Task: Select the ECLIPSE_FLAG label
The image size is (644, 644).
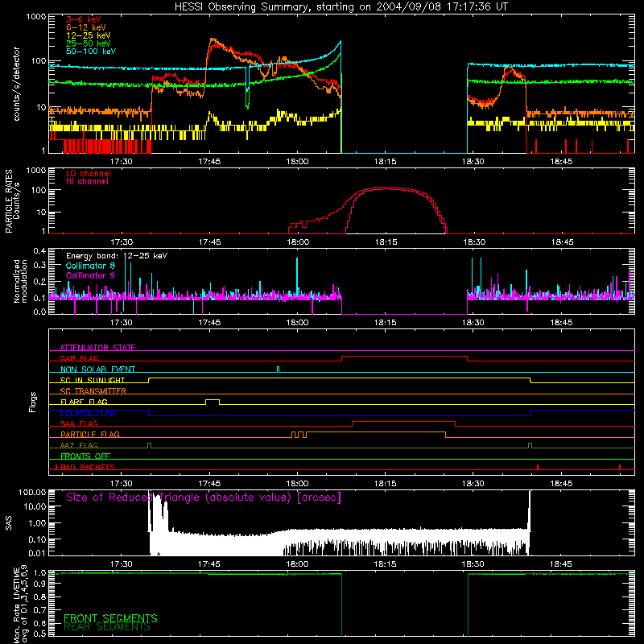Action: click(x=88, y=413)
